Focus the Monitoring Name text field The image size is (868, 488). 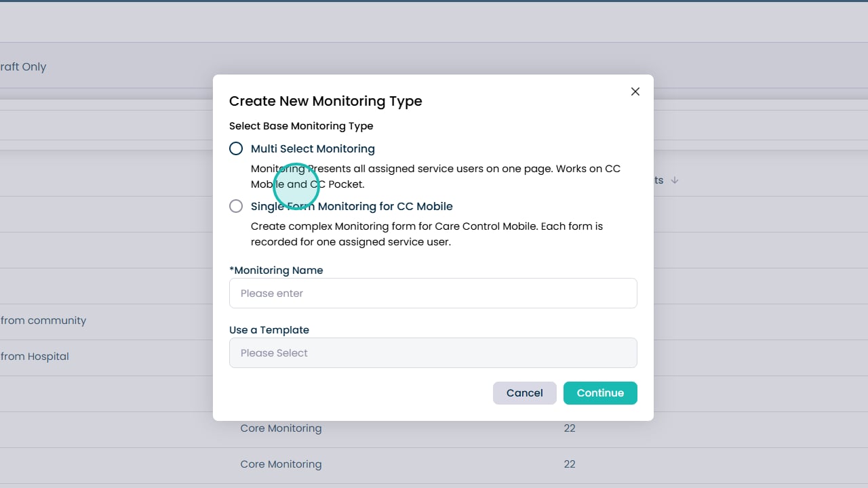(433, 293)
